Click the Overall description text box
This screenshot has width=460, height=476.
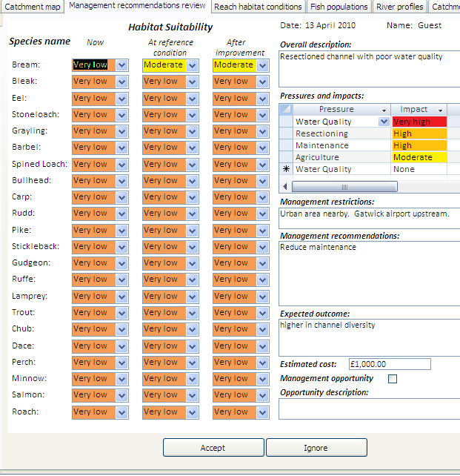[x=370, y=69]
